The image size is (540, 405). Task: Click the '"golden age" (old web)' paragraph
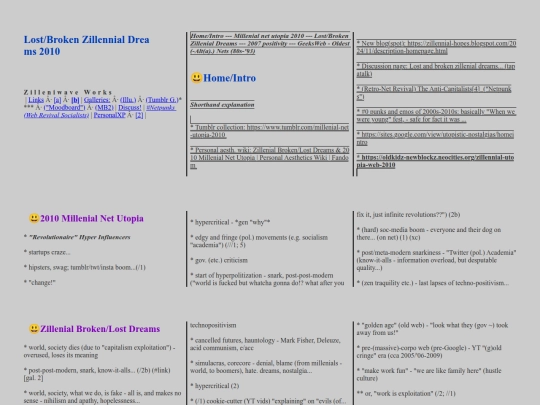click(432, 329)
